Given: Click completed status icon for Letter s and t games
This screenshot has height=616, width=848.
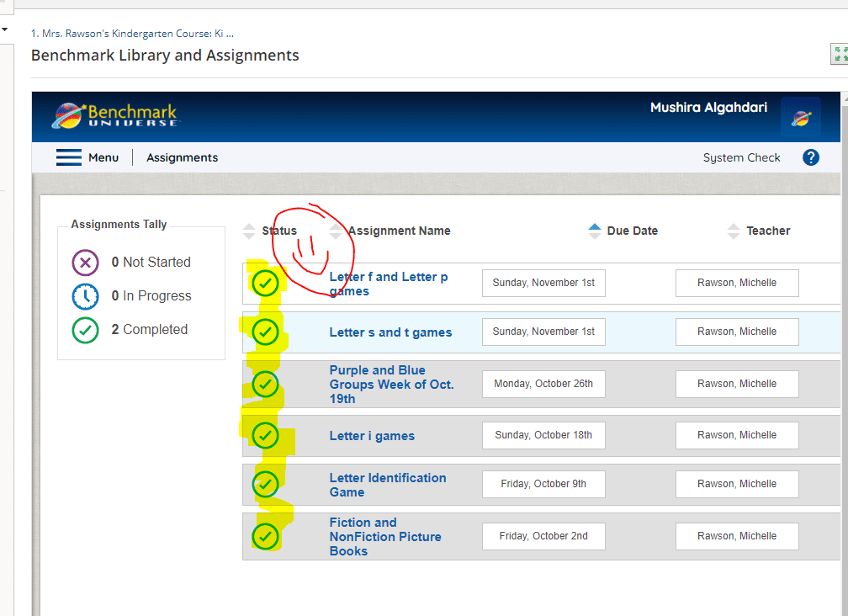Looking at the screenshot, I should (x=265, y=332).
